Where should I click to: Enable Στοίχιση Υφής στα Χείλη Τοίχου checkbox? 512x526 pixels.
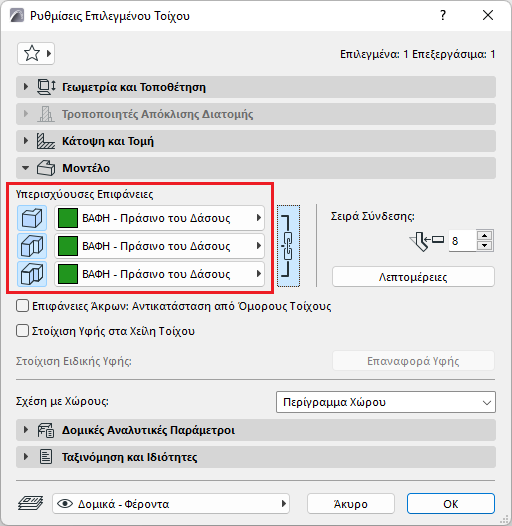click(x=22, y=331)
